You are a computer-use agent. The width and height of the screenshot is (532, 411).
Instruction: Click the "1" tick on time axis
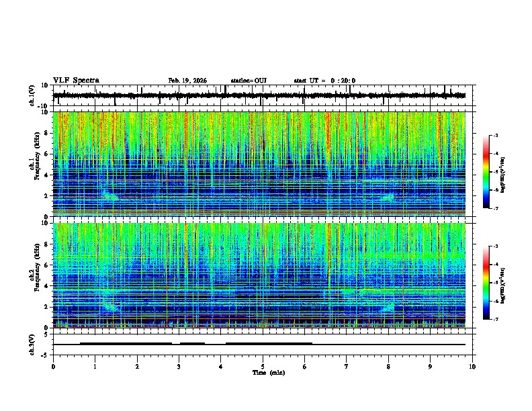click(95, 367)
